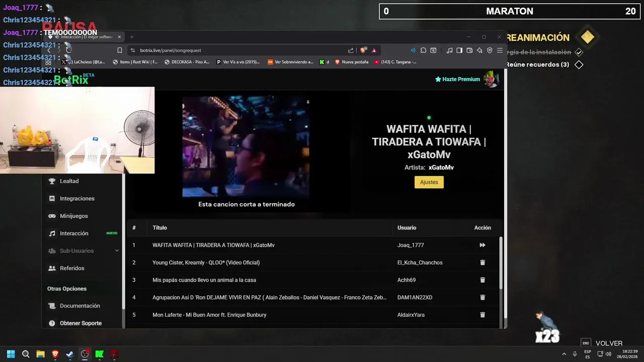Screen dimensions: 644x362
Task: Open Items Rust Wiki bookmark
Action: [135, 62]
